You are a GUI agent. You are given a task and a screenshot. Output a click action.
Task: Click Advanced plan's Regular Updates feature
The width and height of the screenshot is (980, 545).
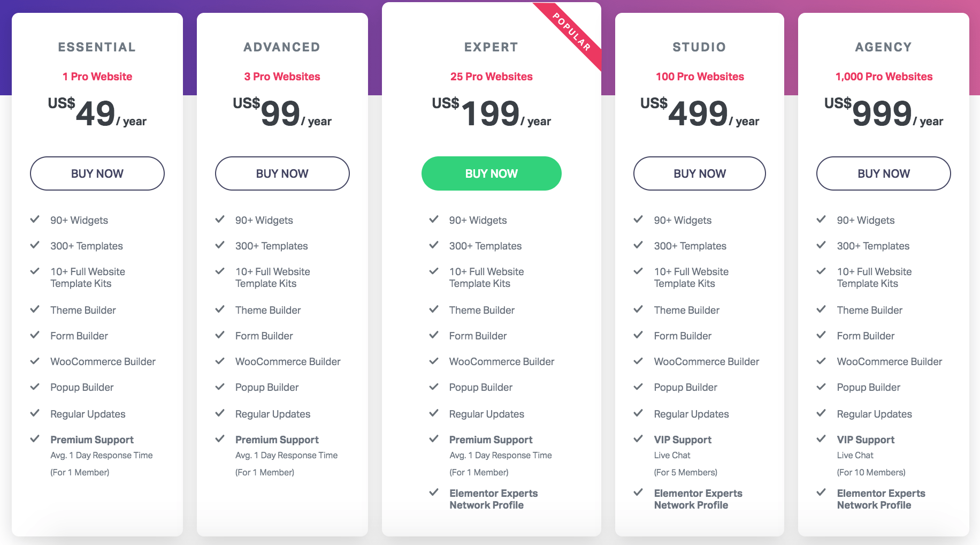273,414
